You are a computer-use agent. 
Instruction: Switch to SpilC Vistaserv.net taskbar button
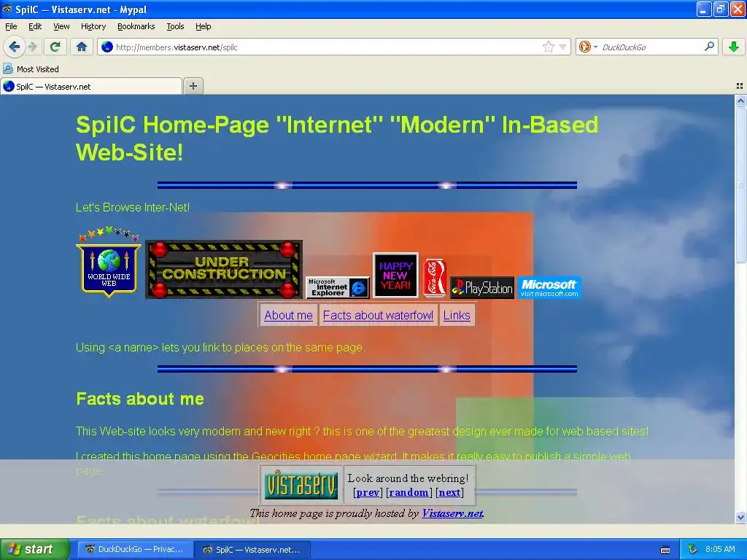(252, 549)
